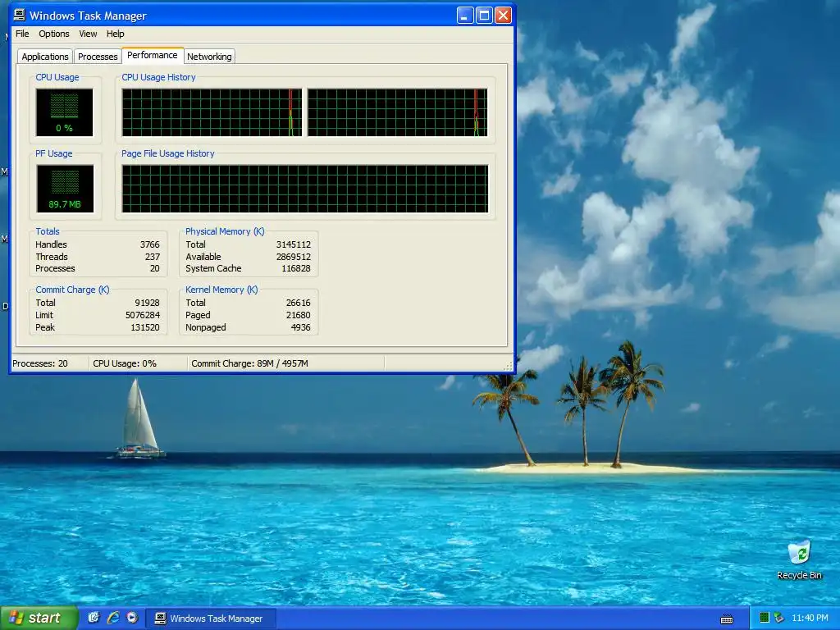
Task: Click the Paged value 21680
Action: coord(299,315)
